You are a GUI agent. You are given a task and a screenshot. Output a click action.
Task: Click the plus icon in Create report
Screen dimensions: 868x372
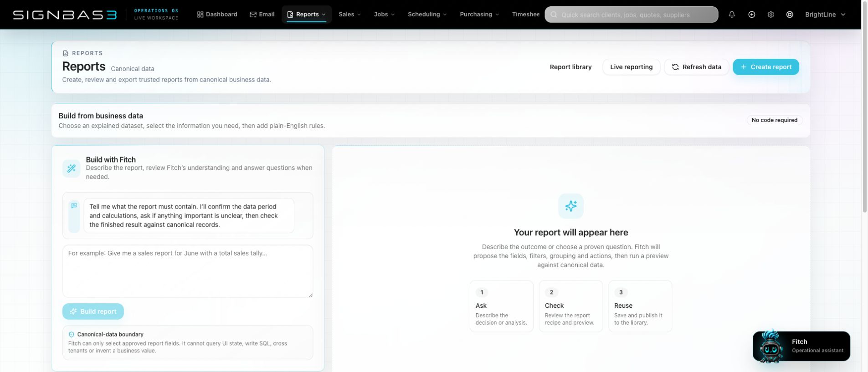tap(744, 67)
